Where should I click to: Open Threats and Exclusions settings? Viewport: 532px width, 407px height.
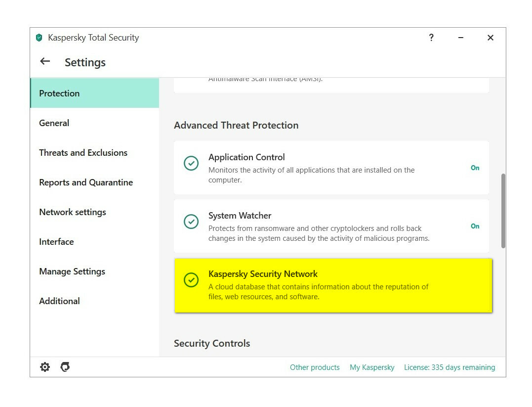pos(95,152)
